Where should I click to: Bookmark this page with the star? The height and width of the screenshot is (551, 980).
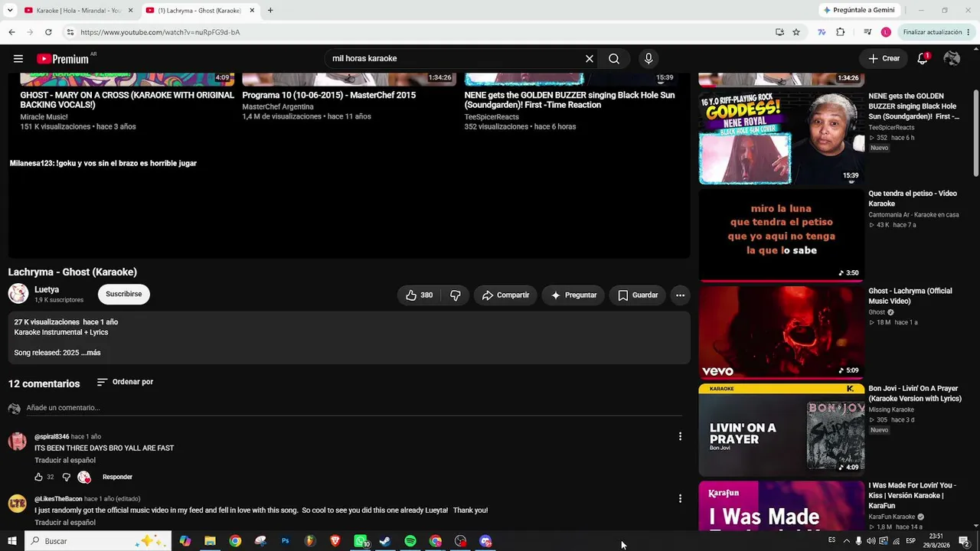click(x=796, y=32)
